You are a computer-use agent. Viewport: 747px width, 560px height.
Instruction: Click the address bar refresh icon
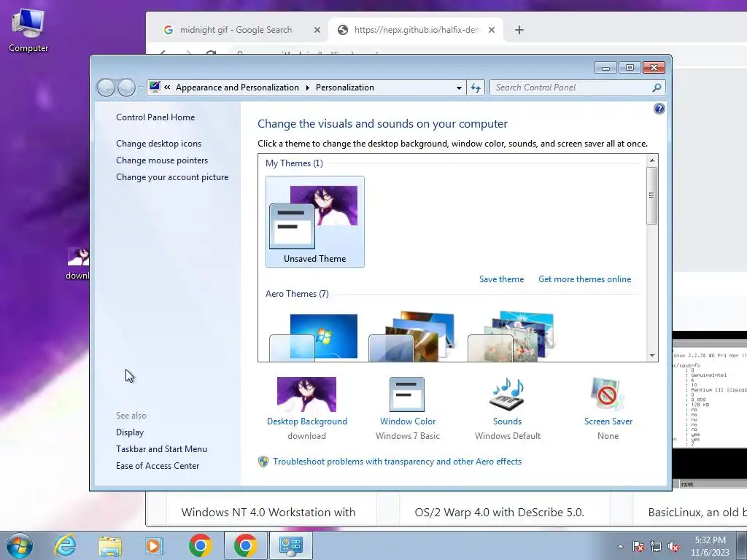476,87
